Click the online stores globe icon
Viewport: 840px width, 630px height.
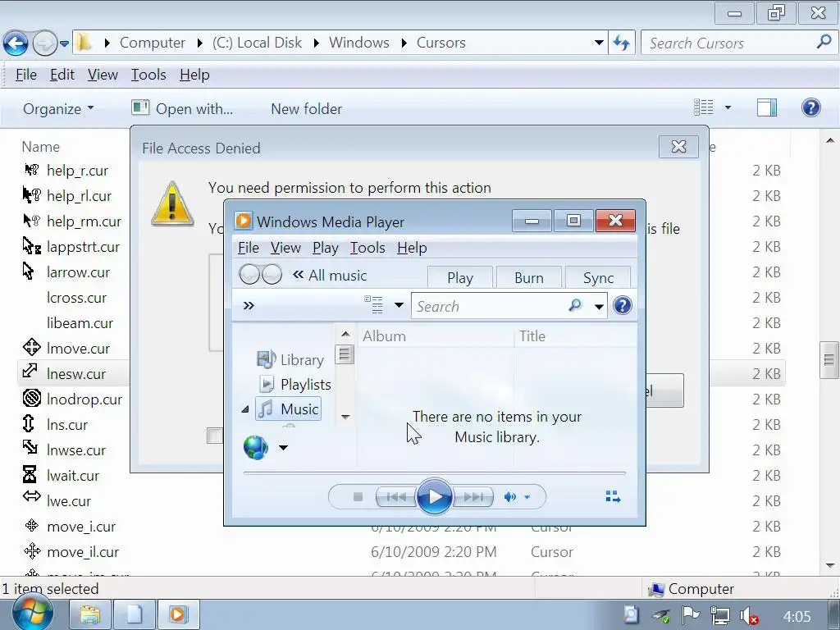coord(256,447)
